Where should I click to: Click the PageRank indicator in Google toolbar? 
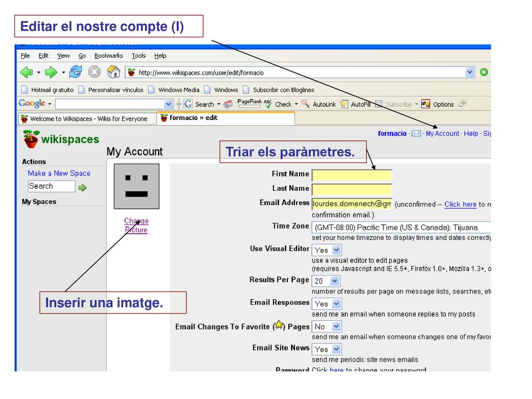pyautogui.click(x=249, y=103)
